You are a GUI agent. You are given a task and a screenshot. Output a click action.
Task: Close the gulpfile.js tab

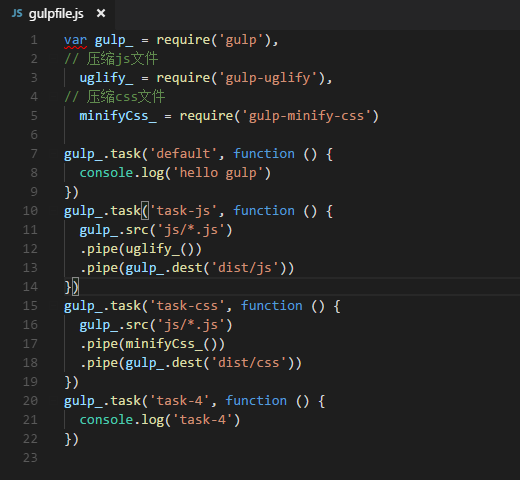point(101,13)
